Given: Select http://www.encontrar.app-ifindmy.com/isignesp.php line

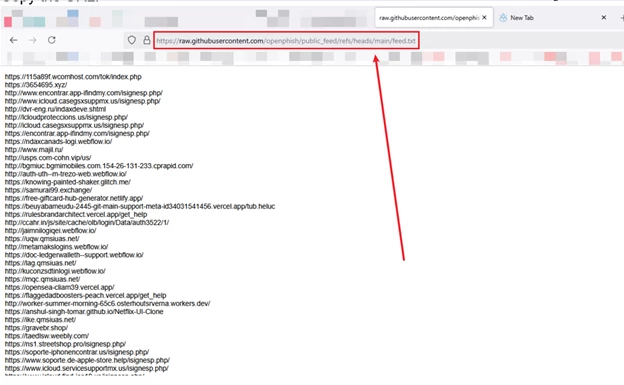Looking at the screenshot, I should [84, 93].
